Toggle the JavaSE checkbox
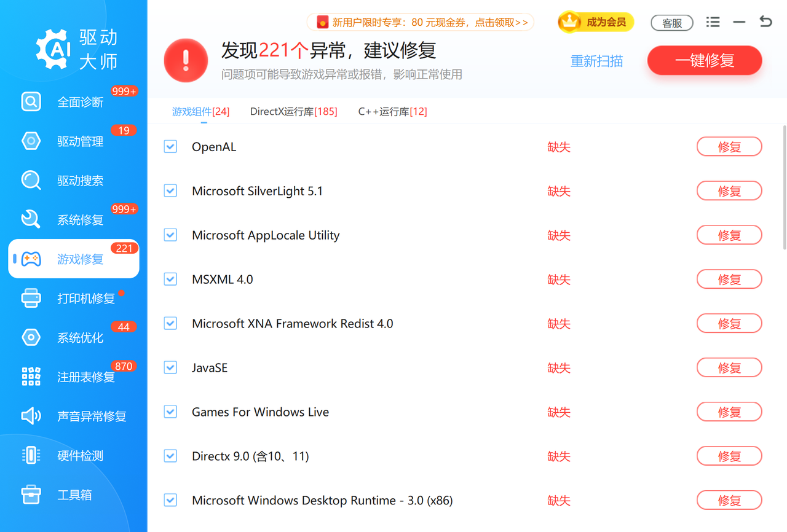Image resolution: width=787 pixels, height=532 pixels. 170,368
